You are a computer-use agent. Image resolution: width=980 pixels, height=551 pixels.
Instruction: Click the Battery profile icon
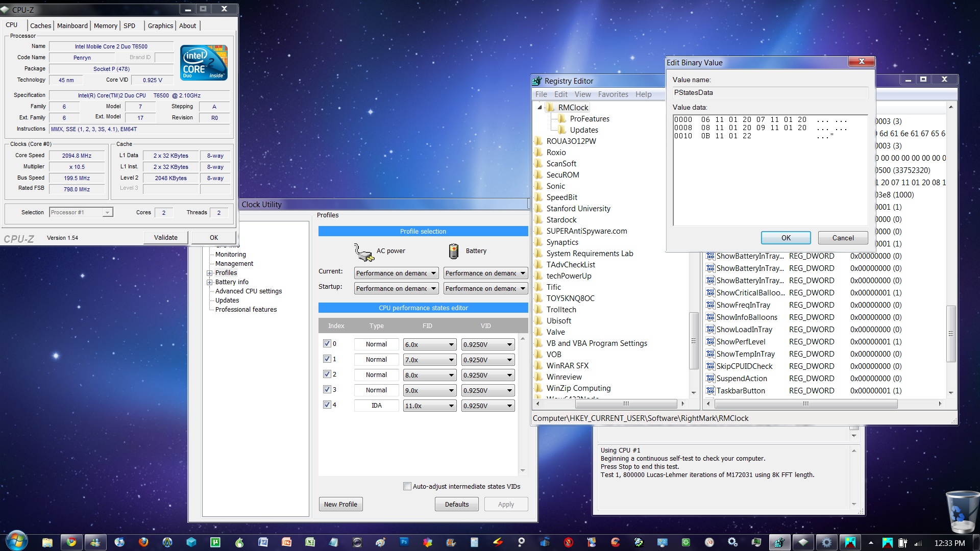(x=453, y=251)
